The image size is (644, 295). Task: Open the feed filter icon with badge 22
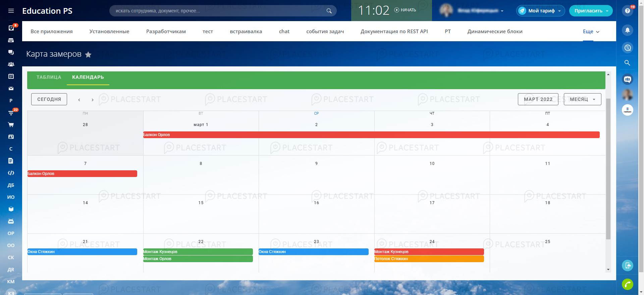11,113
